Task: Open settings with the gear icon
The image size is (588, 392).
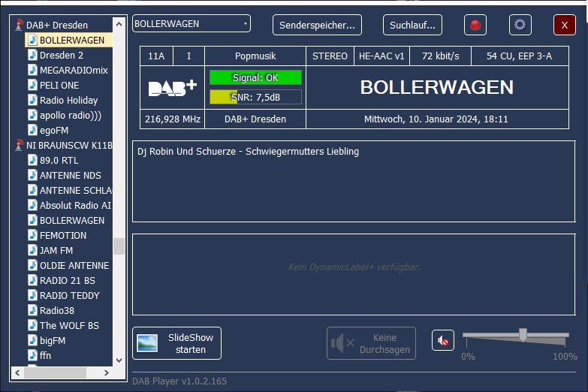Action: [x=520, y=25]
